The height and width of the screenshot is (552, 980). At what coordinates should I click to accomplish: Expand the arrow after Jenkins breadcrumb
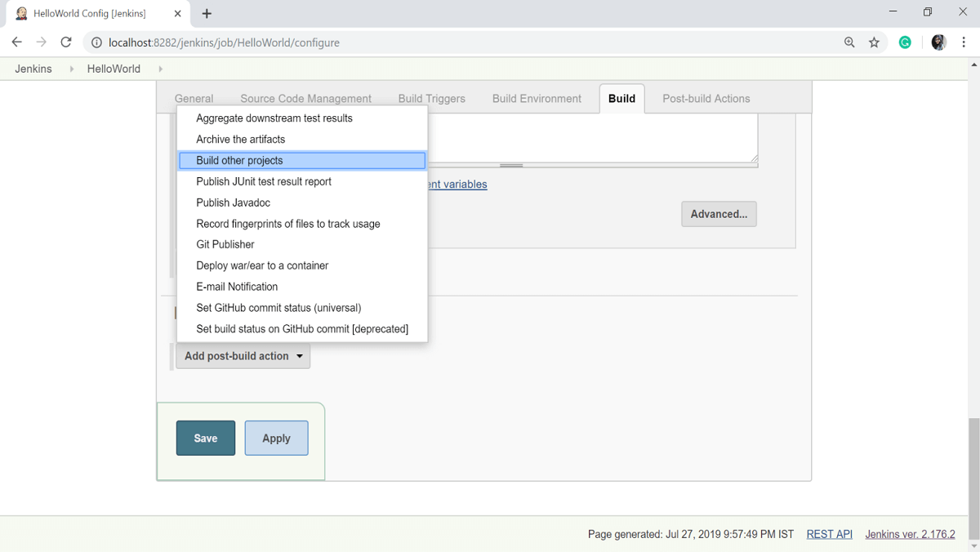[72, 69]
